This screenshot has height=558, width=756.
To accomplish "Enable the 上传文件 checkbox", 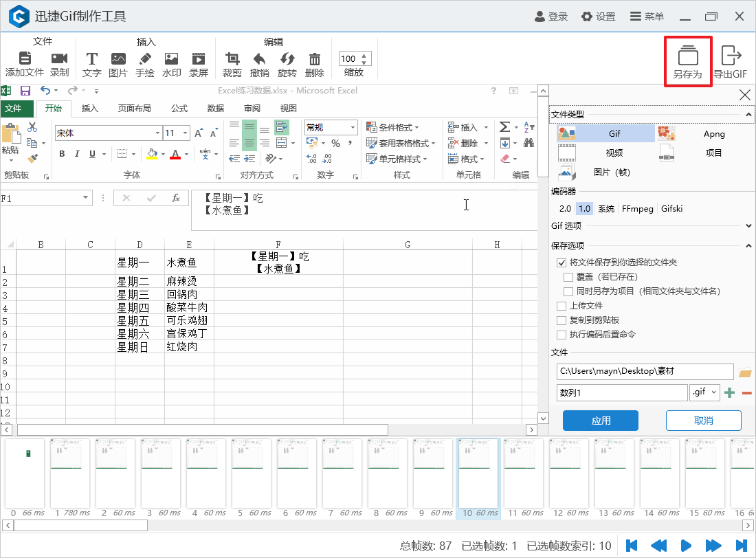I will pyautogui.click(x=562, y=306).
